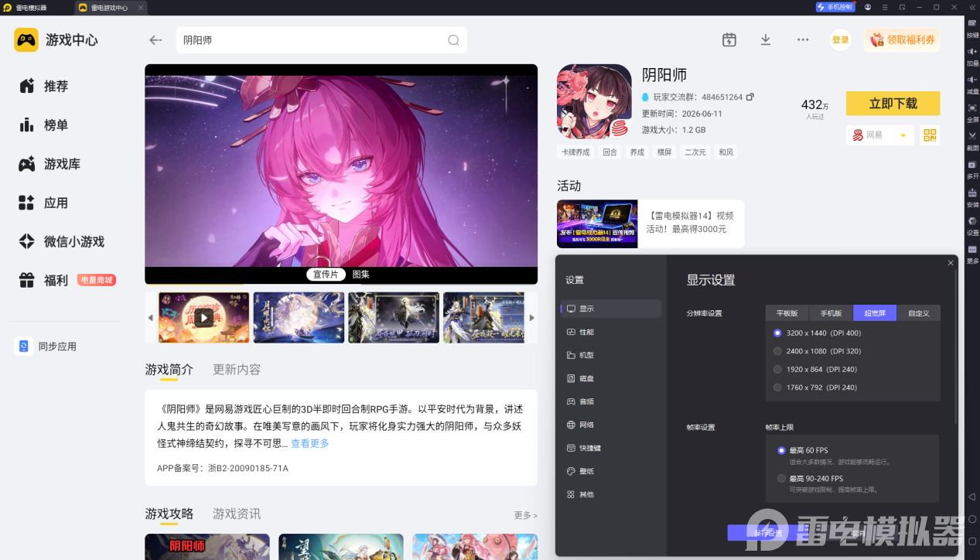Click the 手机控制 phone control button
Viewport: 980px width, 560px height.
835,7
